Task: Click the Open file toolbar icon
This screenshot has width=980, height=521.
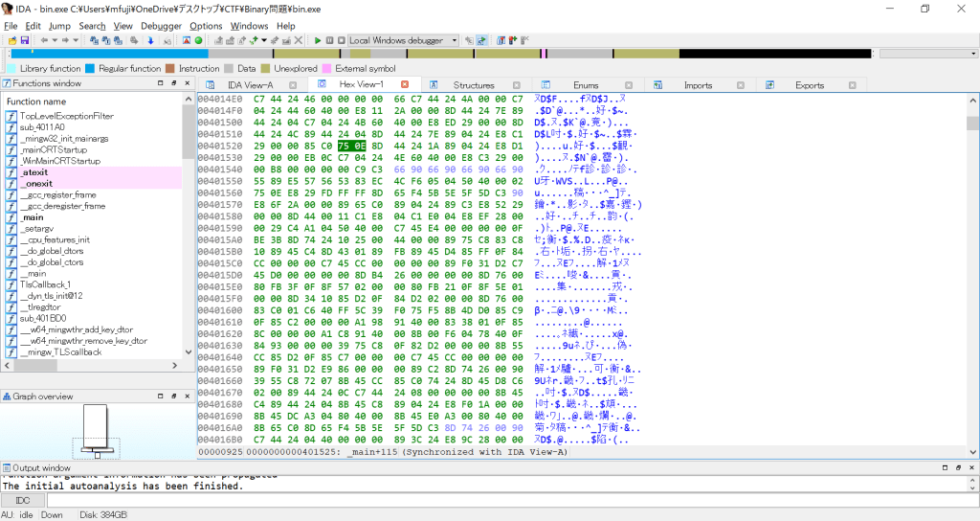Action: tap(11, 41)
